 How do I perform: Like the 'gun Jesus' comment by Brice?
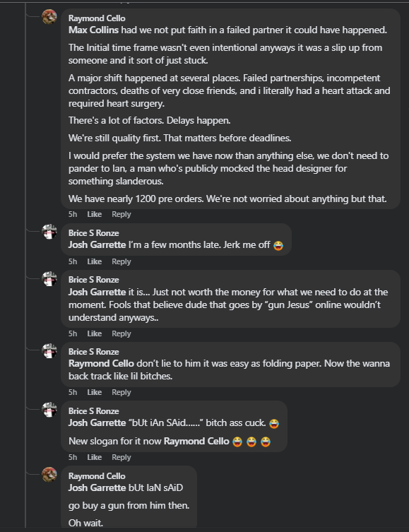(94, 333)
